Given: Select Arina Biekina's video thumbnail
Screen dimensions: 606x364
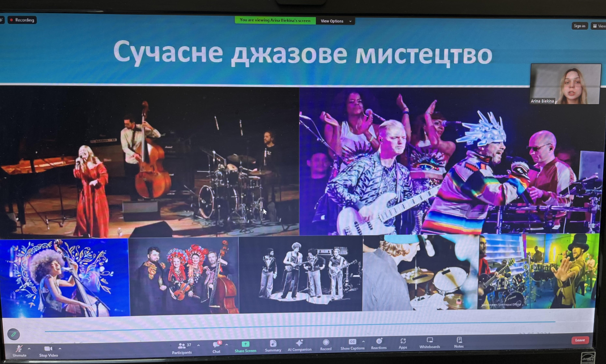Looking at the screenshot, I should click(566, 84).
